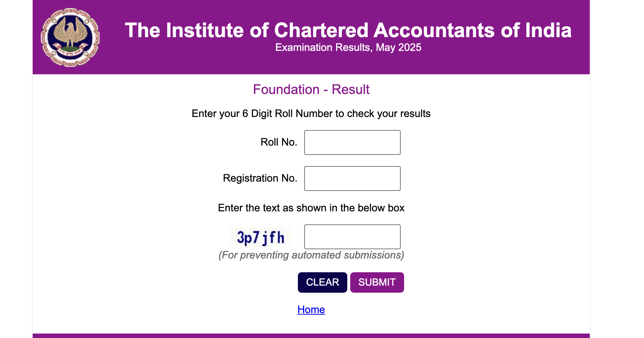Click "Enter the text as shown" instruction
The image size is (644, 338).
point(311,208)
